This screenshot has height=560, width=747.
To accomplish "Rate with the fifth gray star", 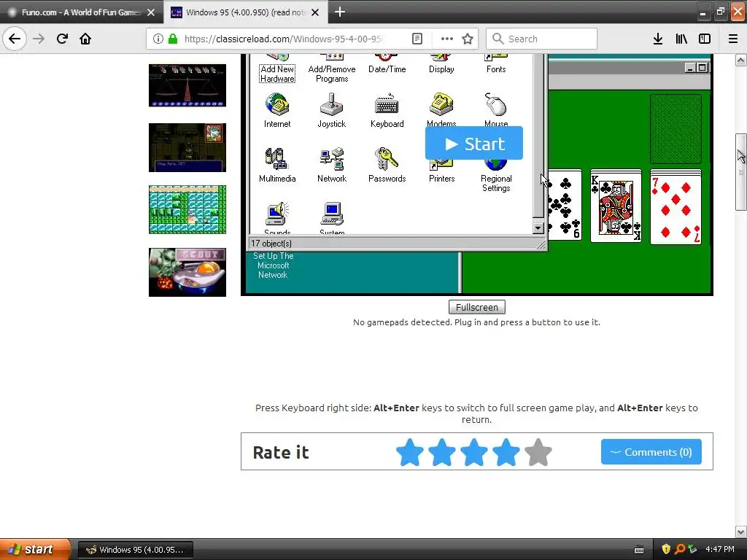I will point(538,452).
